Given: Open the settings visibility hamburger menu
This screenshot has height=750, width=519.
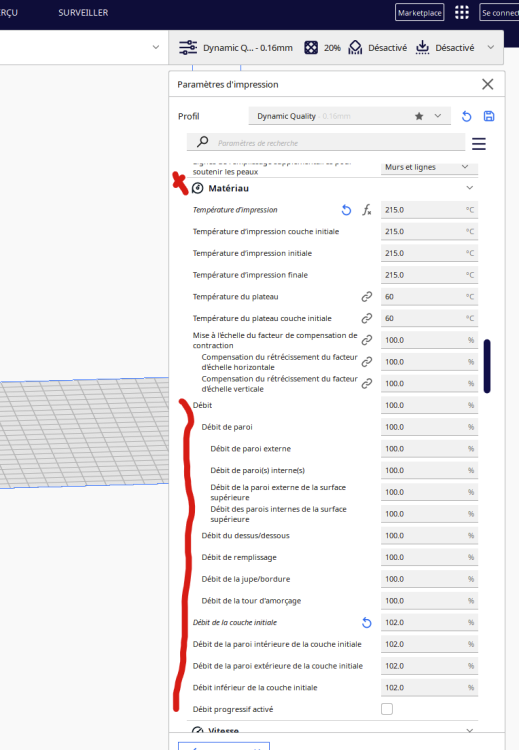Looking at the screenshot, I should tap(479, 143).
